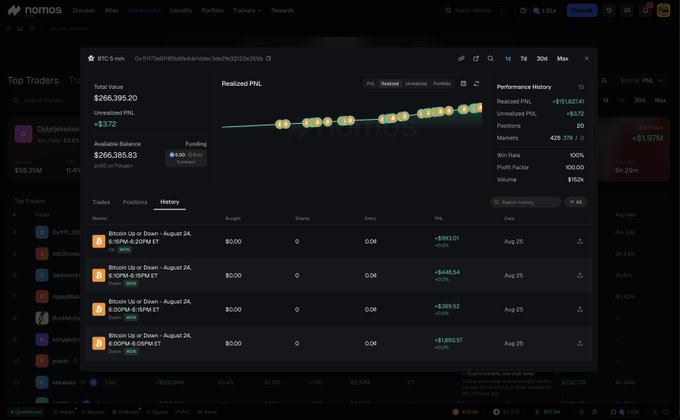Open the Trades tab
Viewport: 680px width, 420px height.
[101, 202]
